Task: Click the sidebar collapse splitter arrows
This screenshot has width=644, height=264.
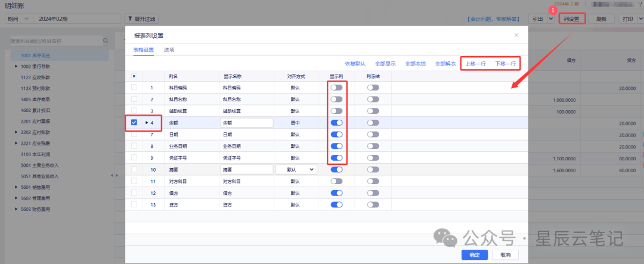Action: point(114,175)
